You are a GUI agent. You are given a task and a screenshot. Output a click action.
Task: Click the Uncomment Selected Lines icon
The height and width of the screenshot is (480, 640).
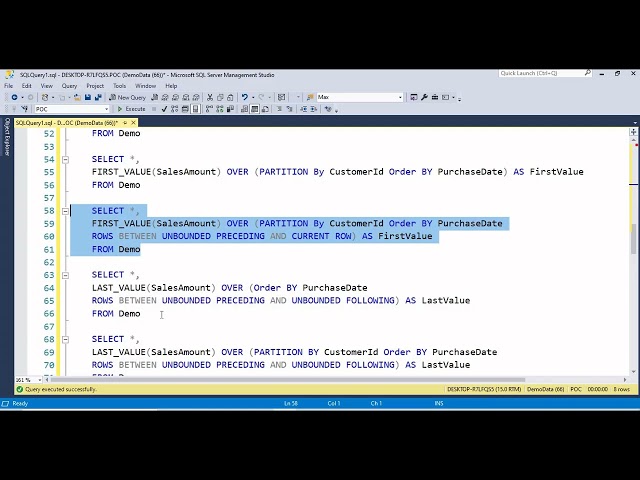289,109
